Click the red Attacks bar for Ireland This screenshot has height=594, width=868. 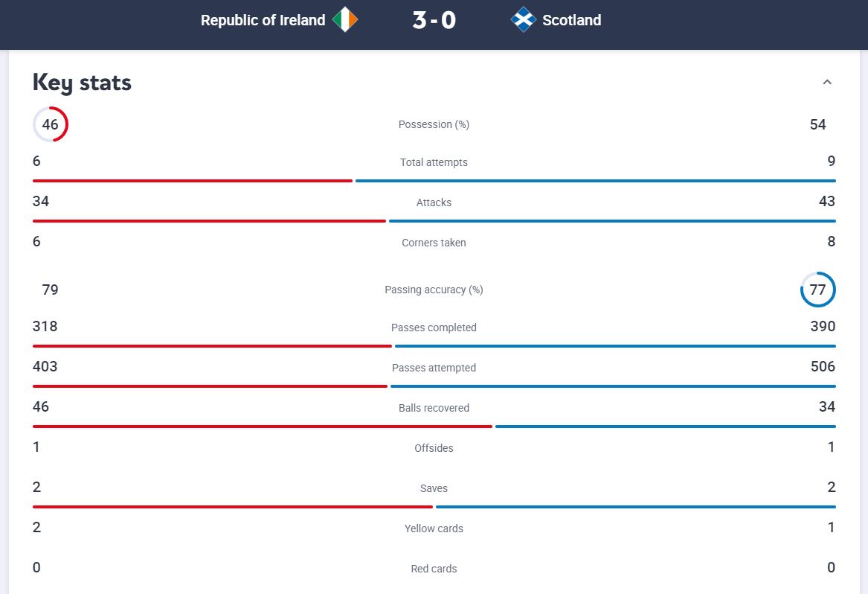(209, 221)
